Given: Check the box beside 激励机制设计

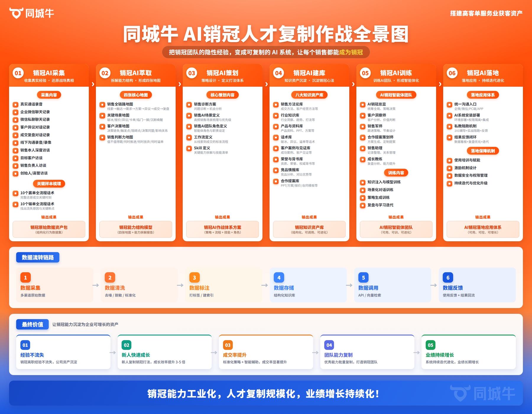Looking at the screenshot, I should tap(450, 168).
